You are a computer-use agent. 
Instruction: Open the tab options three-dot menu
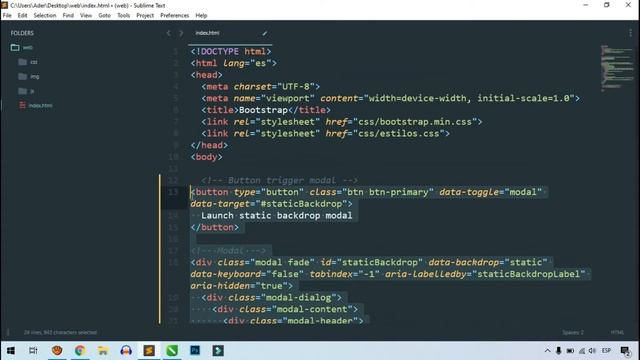[x=630, y=33]
